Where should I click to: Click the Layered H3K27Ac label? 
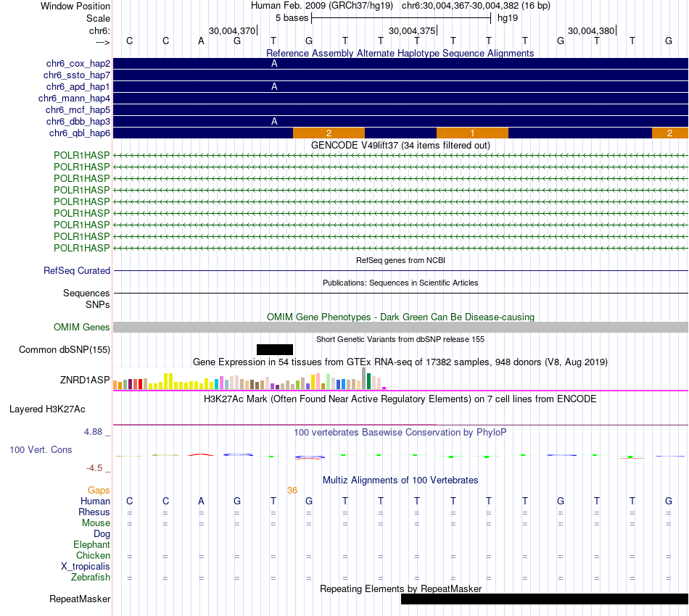[x=47, y=409]
